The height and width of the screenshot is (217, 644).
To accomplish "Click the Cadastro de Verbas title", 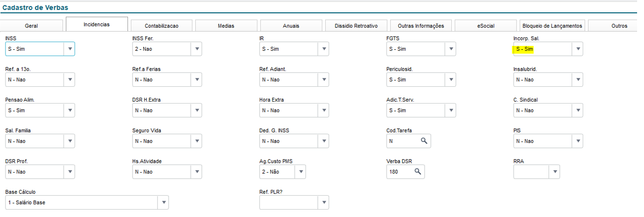I will pyautogui.click(x=35, y=7).
